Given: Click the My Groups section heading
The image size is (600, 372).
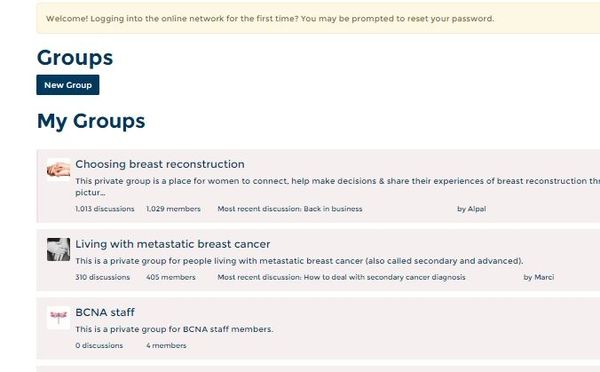Looking at the screenshot, I should [x=91, y=121].
